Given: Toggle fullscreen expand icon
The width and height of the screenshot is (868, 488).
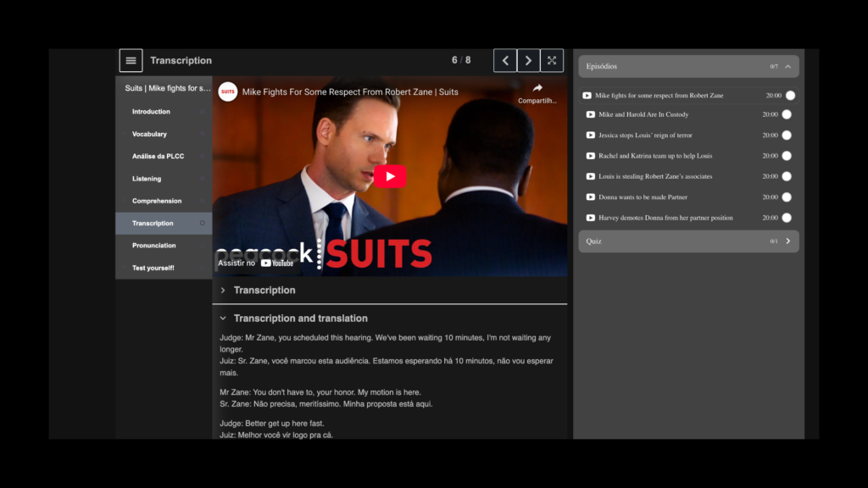Looking at the screenshot, I should pos(552,61).
